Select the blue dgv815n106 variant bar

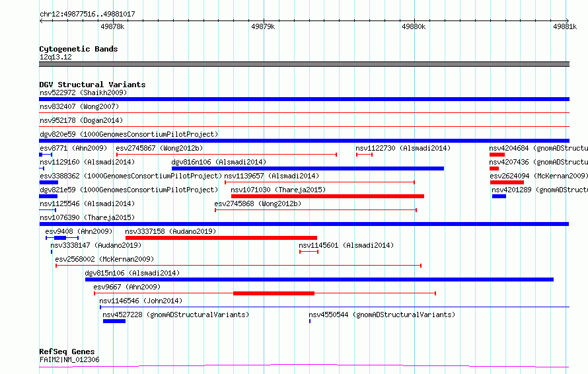point(319,280)
